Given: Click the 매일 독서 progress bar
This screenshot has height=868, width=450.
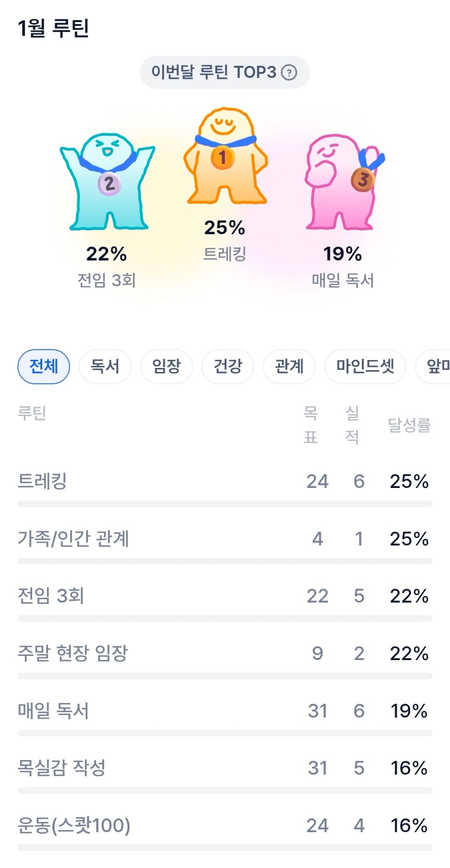Looking at the screenshot, I should [x=225, y=733].
